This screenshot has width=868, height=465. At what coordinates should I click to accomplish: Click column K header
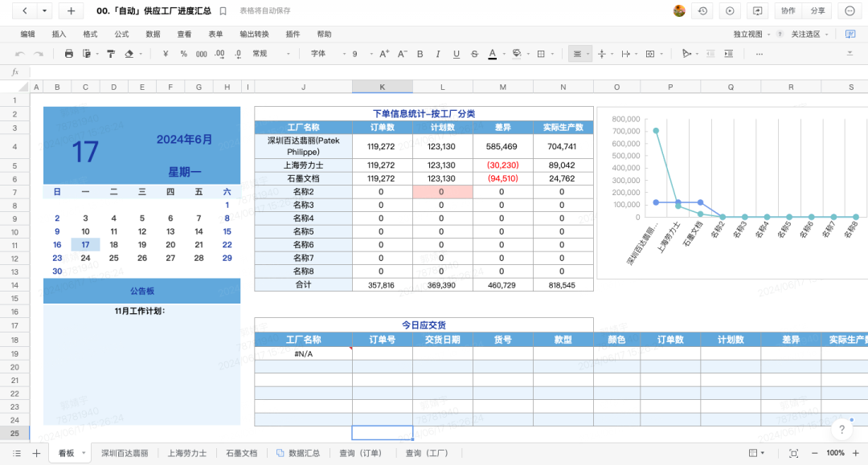382,87
